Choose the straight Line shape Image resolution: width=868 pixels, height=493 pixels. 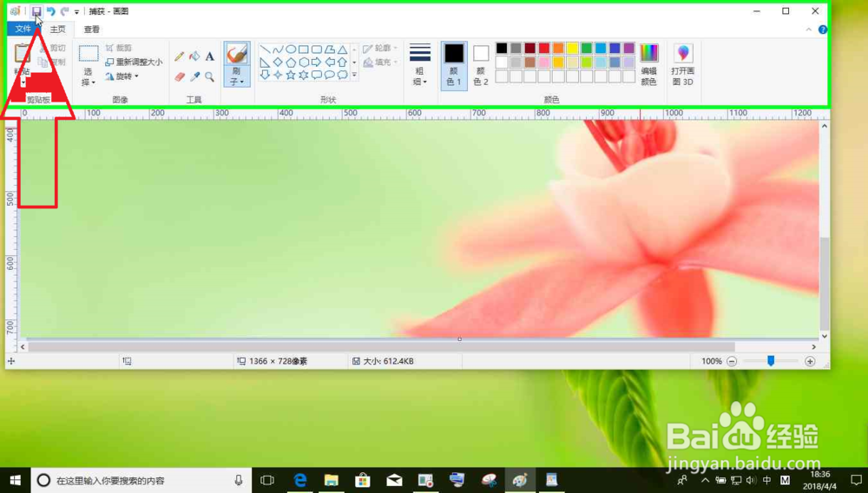tap(265, 49)
